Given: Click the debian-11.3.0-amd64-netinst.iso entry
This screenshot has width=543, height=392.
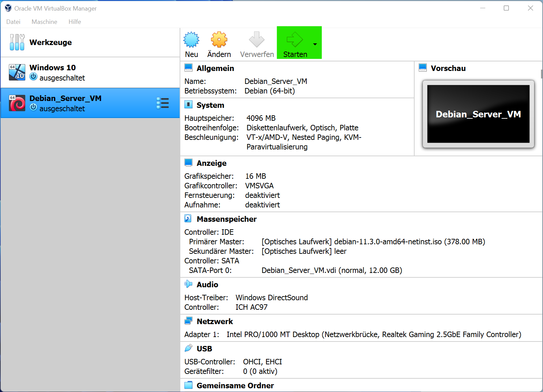Looking at the screenshot, I should [373, 242].
